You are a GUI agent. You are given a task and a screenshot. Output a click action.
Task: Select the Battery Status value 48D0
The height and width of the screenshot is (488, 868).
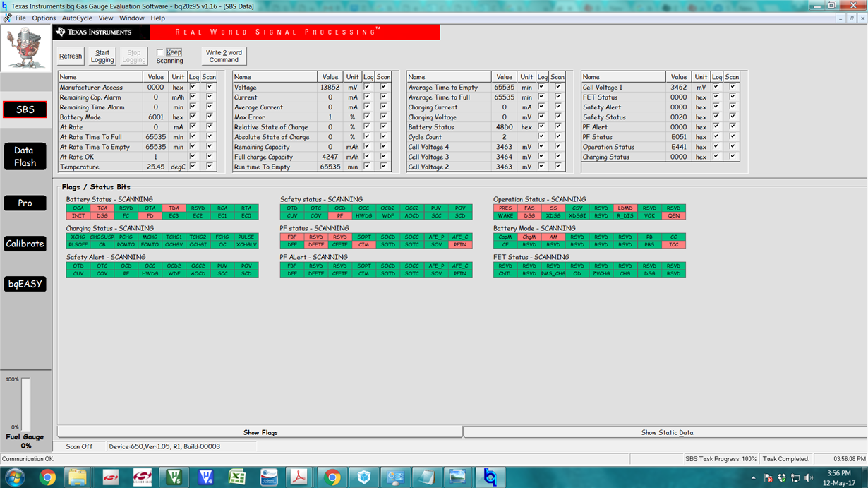coord(504,127)
